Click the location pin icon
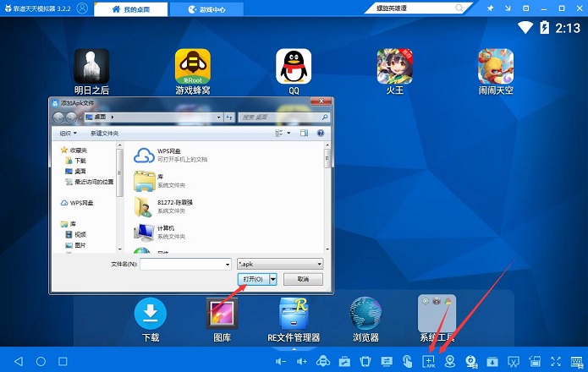 pos(449,361)
